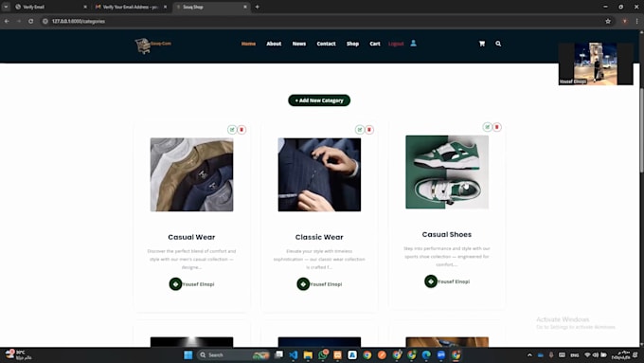Open the Classic Wear suit image
Viewport: 644px width, 363px height.
pos(319,174)
